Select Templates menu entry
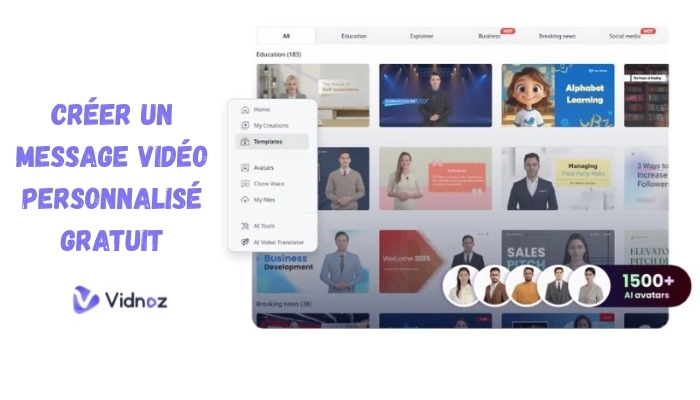 coord(272,142)
